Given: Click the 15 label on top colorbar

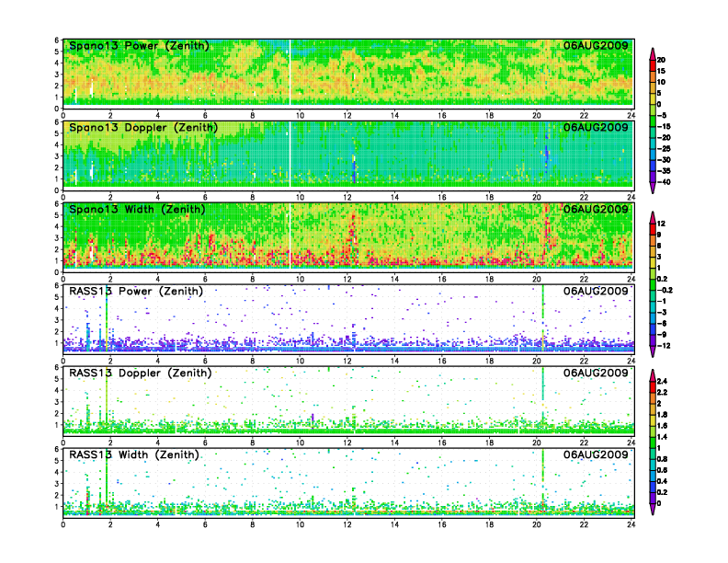Looking at the screenshot, I should point(661,71).
